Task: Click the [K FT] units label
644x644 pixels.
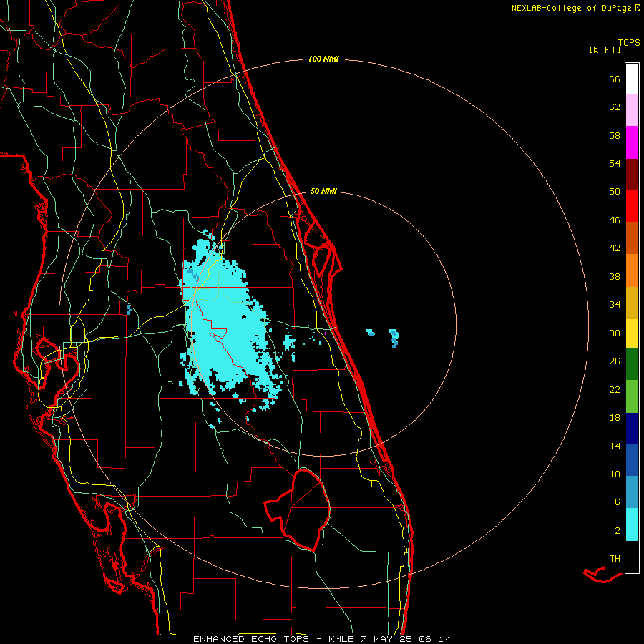Action: pyautogui.click(x=605, y=49)
